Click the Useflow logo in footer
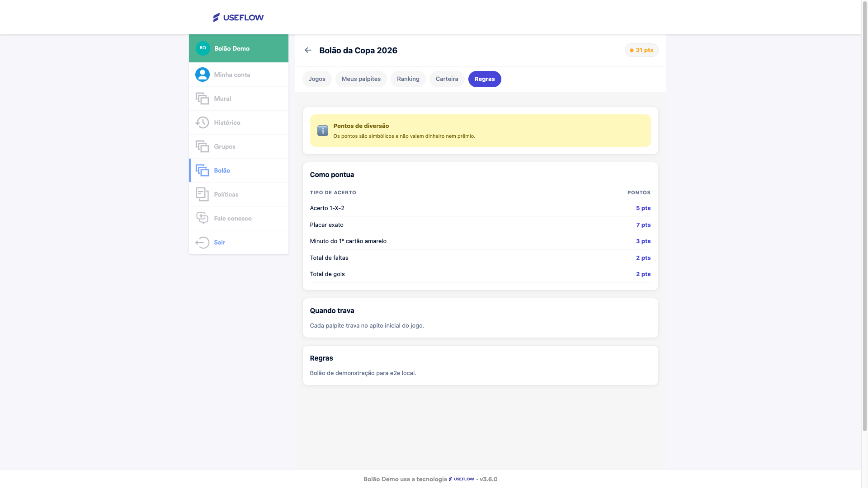 point(462,479)
